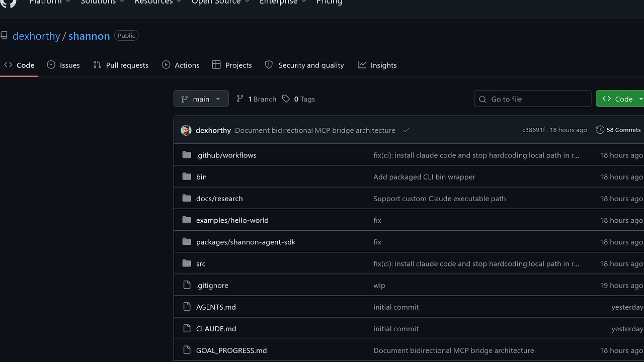Expand the Open Source navigation menu
Viewport: 644px width, 362px height.
pos(221,3)
